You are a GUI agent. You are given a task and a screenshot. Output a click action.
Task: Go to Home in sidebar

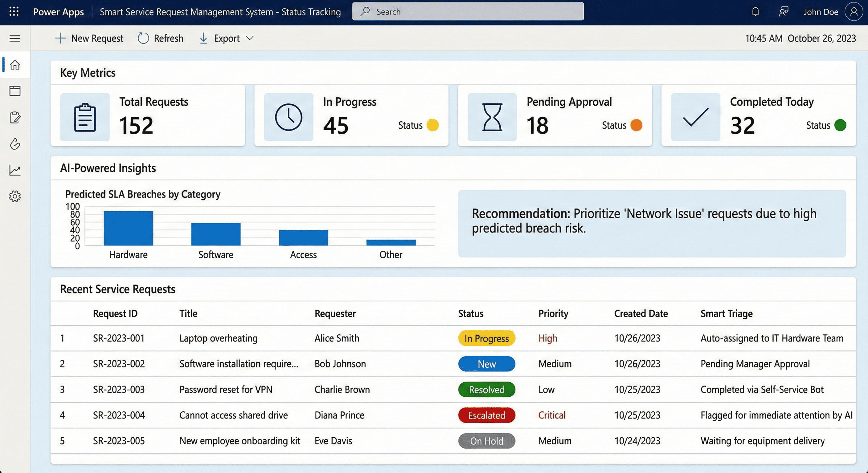15,65
